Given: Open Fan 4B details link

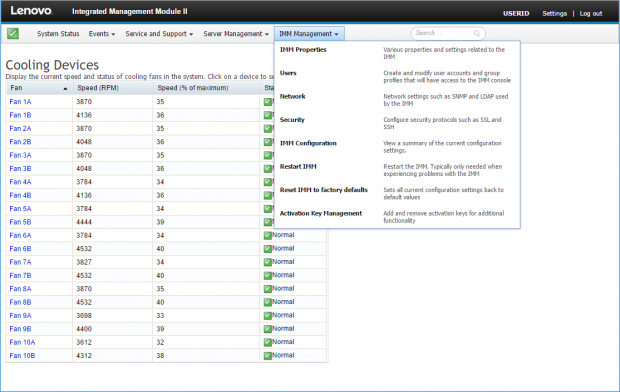Looking at the screenshot, I should tap(20, 195).
